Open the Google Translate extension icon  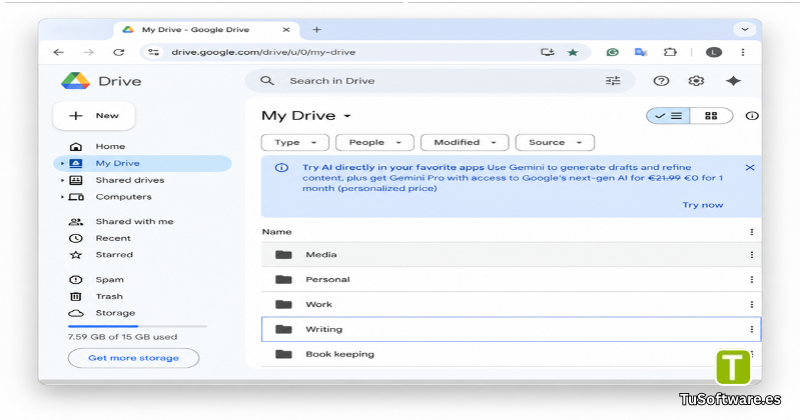point(641,52)
